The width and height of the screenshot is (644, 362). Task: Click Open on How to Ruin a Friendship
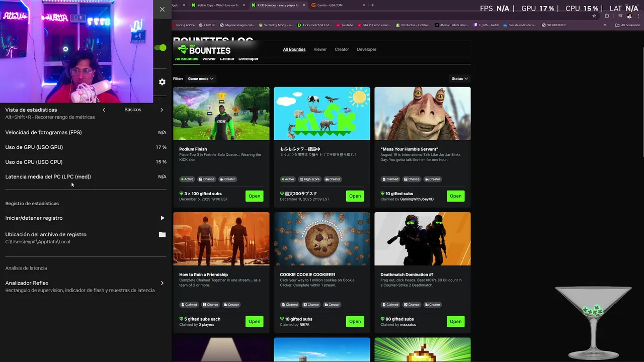tap(255, 322)
